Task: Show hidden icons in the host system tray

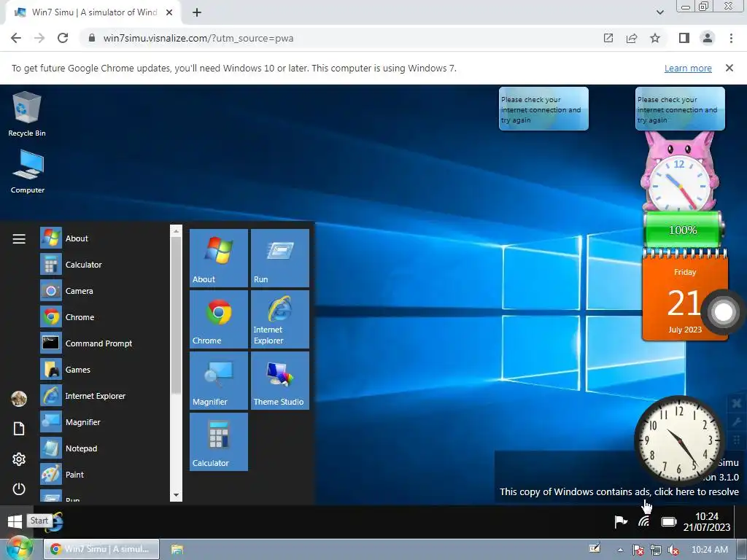Action: pyautogui.click(x=620, y=550)
